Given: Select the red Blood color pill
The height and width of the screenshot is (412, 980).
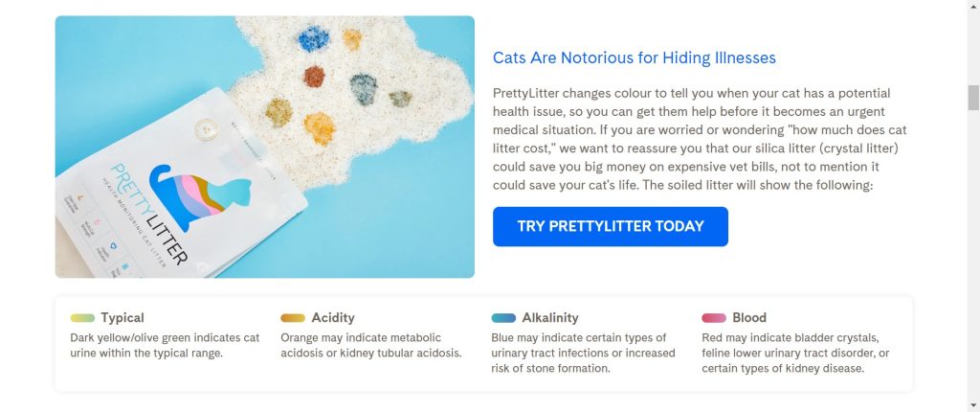Looking at the screenshot, I should [x=714, y=318].
